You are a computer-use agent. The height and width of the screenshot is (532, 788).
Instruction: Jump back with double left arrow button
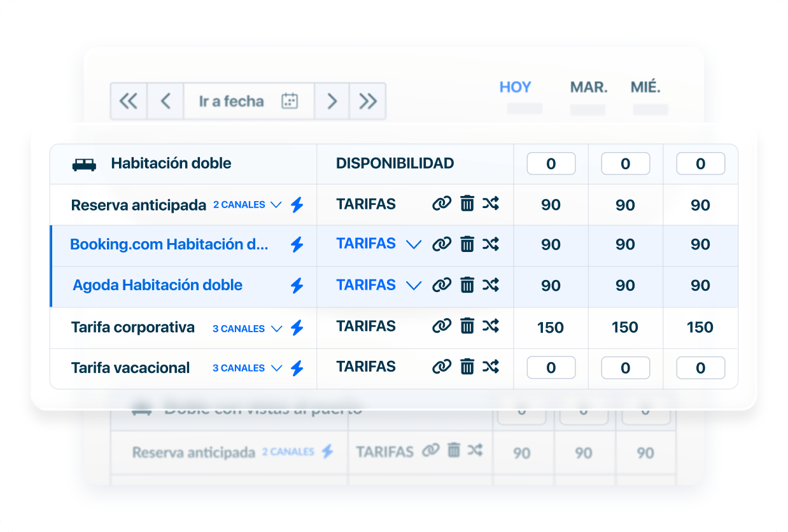(x=129, y=101)
